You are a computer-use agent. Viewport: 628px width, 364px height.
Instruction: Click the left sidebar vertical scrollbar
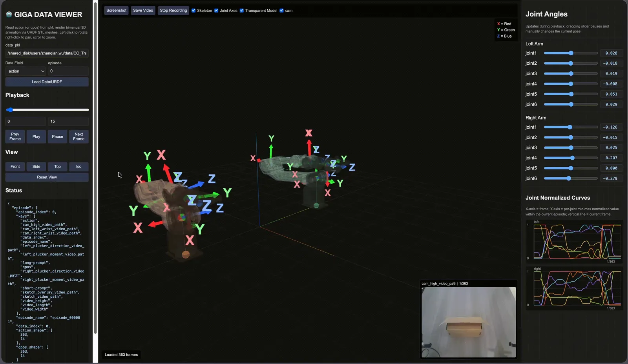(x=95, y=169)
